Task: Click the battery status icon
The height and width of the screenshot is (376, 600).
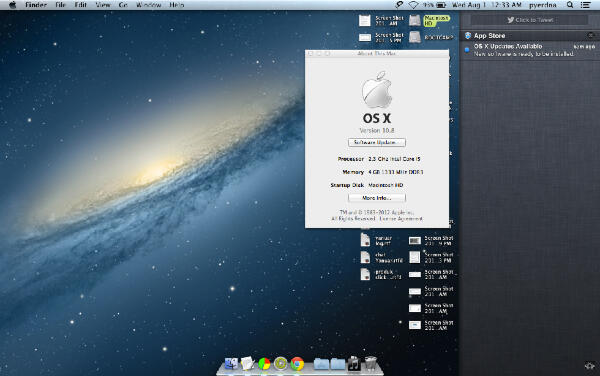Action: tap(441, 5)
